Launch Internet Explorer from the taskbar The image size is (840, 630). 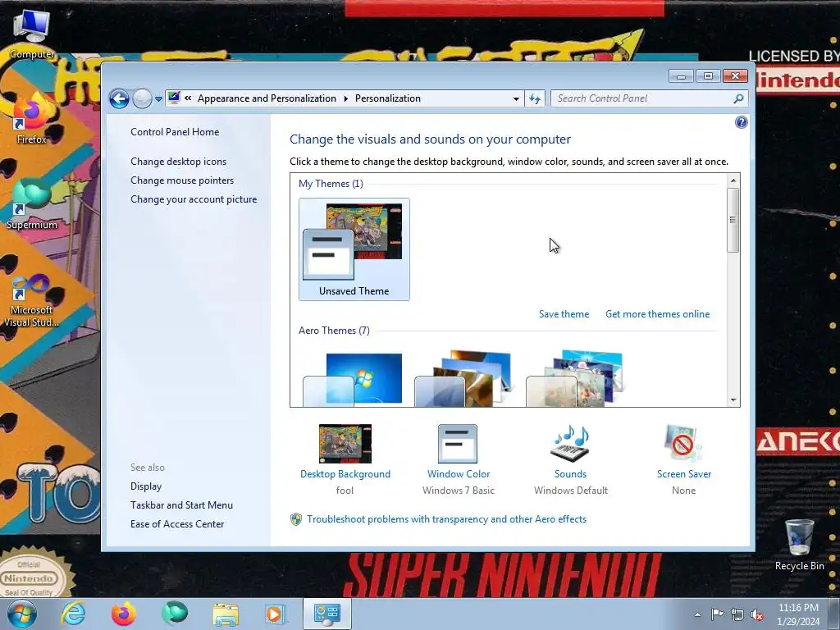click(x=73, y=614)
